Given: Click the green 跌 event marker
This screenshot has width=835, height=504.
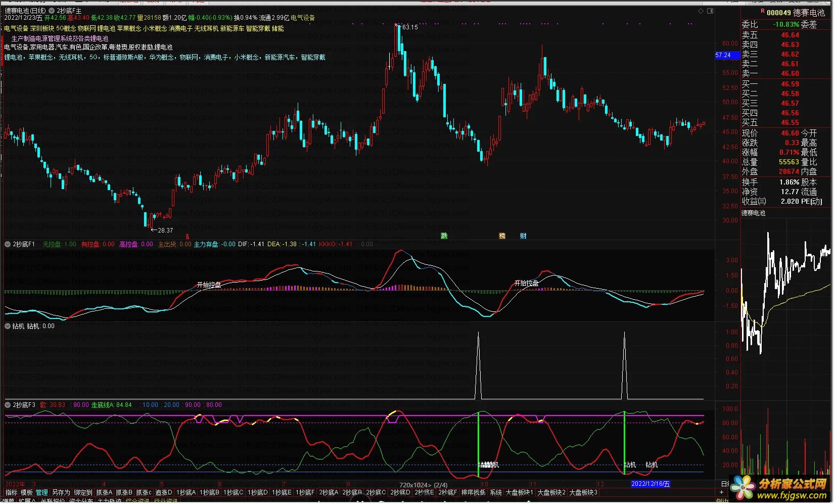Looking at the screenshot, I should tap(444, 236).
